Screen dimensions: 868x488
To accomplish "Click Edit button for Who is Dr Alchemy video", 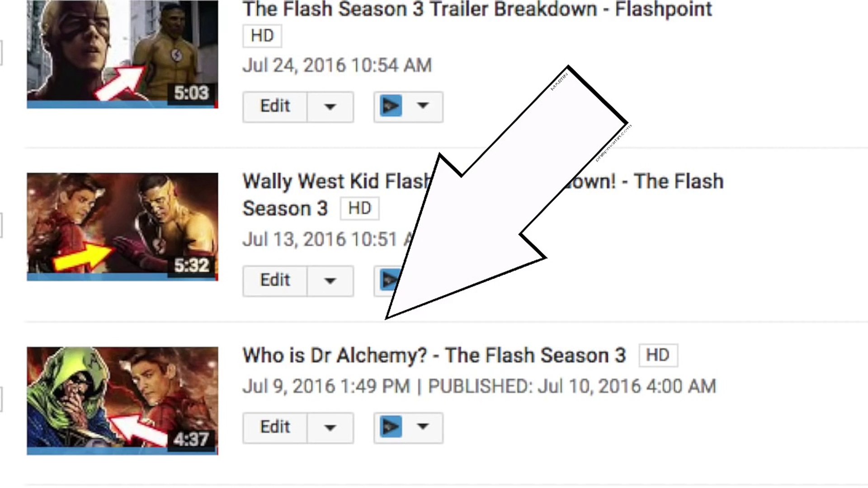I will coord(275,427).
